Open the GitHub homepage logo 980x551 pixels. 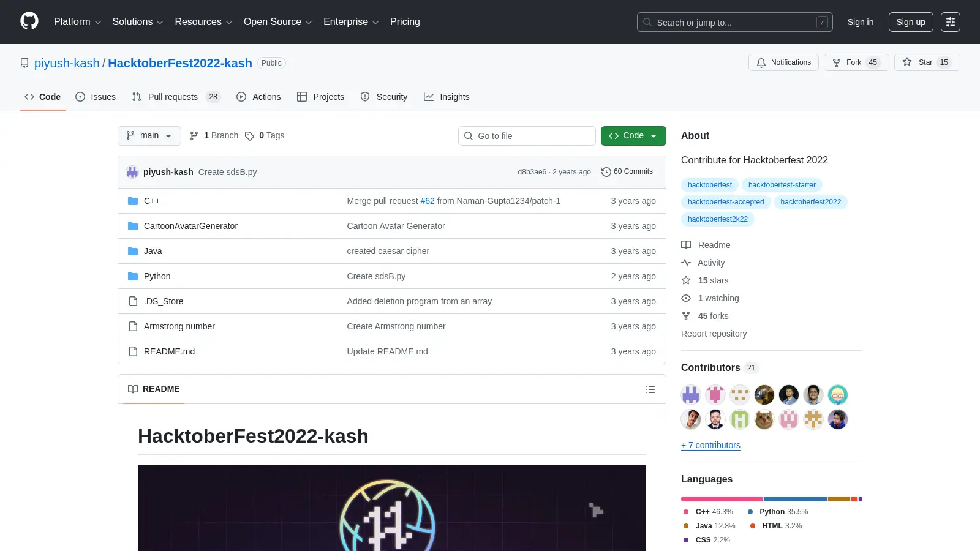pos(29,21)
